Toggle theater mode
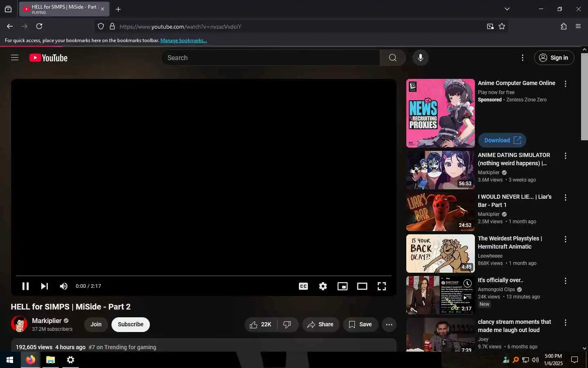588x368 pixels. (x=362, y=286)
